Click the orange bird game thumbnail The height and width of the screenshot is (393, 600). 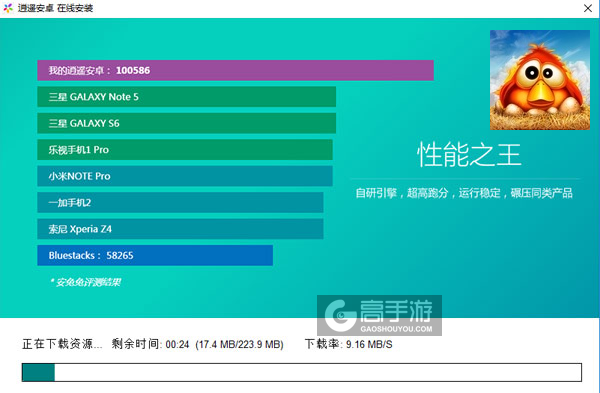pos(540,80)
